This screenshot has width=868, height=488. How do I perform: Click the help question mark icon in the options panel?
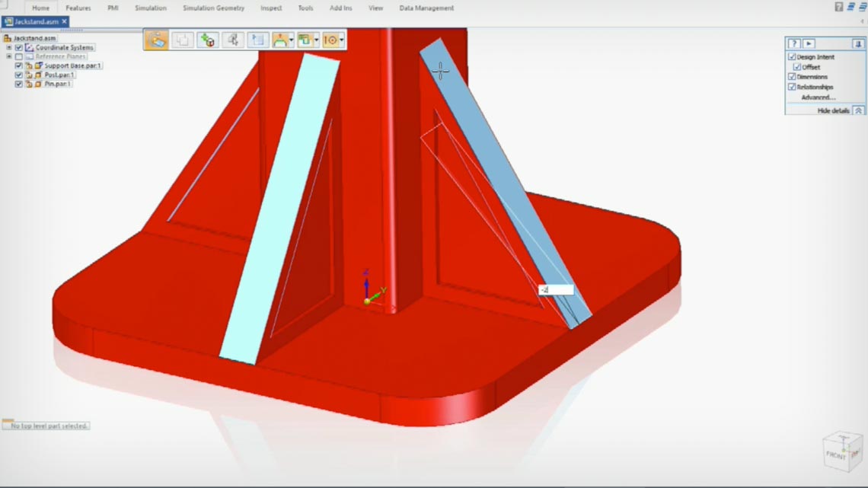coord(794,43)
